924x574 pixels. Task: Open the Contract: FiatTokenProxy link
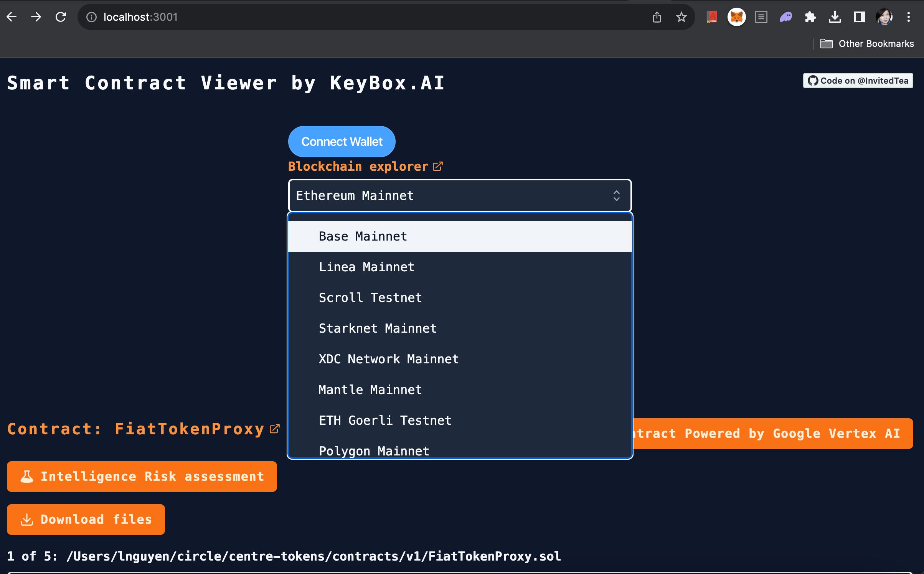(144, 429)
